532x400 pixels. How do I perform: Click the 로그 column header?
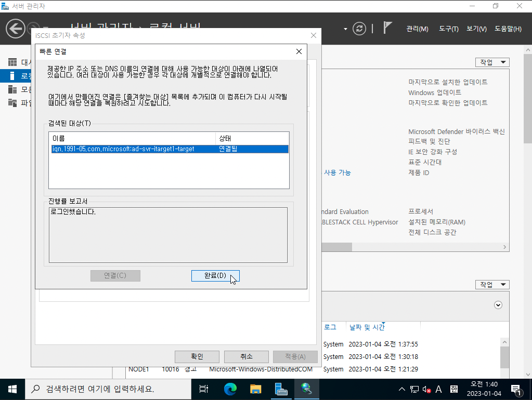[330, 327]
